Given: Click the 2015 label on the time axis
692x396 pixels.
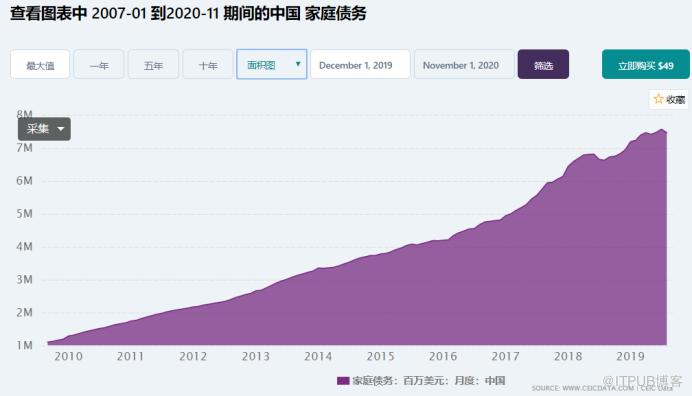Looking at the screenshot, I should point(380,356).
